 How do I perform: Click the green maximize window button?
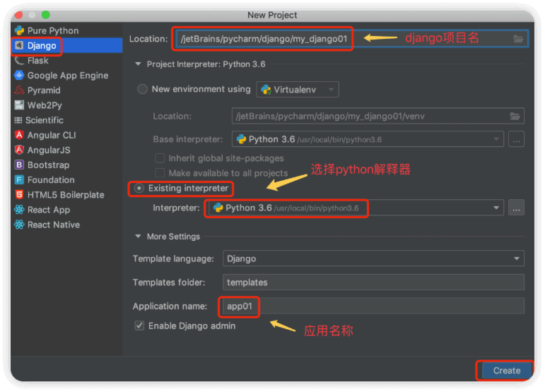[45, 15]
